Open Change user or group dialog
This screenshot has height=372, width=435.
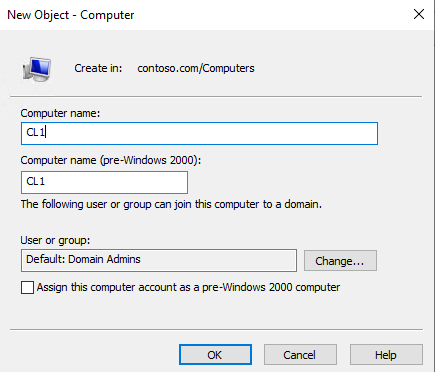coord(340,261)
